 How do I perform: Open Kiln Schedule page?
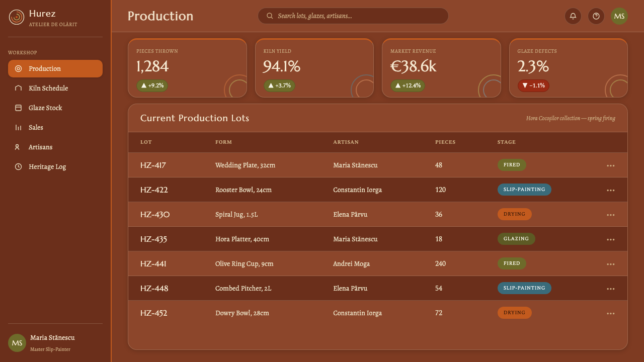tap(55, 88)
